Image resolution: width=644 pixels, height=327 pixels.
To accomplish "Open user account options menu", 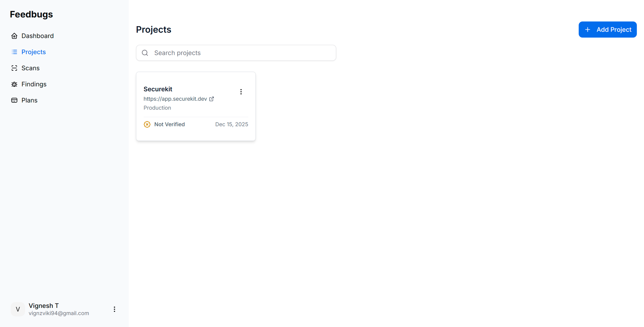I will (x=114, y=309).
